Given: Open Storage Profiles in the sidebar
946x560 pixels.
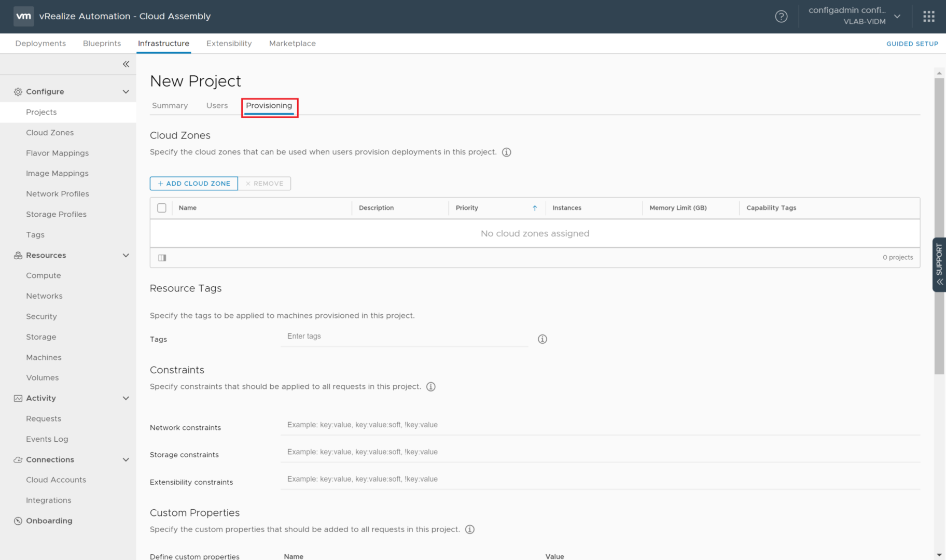Looking at the screenshot, I should 56,214.
